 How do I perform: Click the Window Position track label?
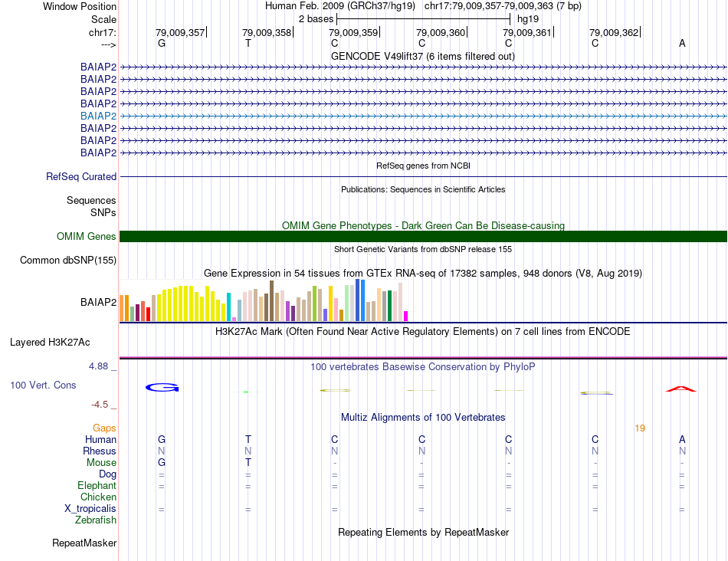(x=80, y=6)
